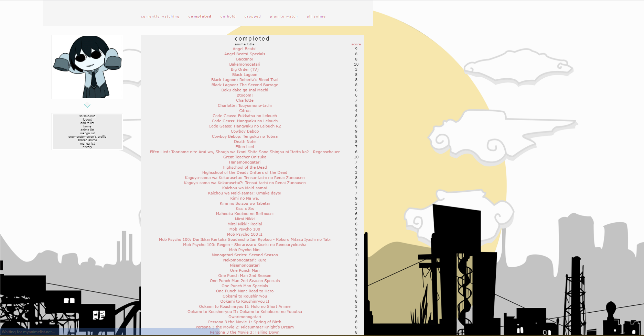Open Persona 3 the Movie 1: Spring of Birth
This screenshot has width=644, height=336.
(245, 322)
